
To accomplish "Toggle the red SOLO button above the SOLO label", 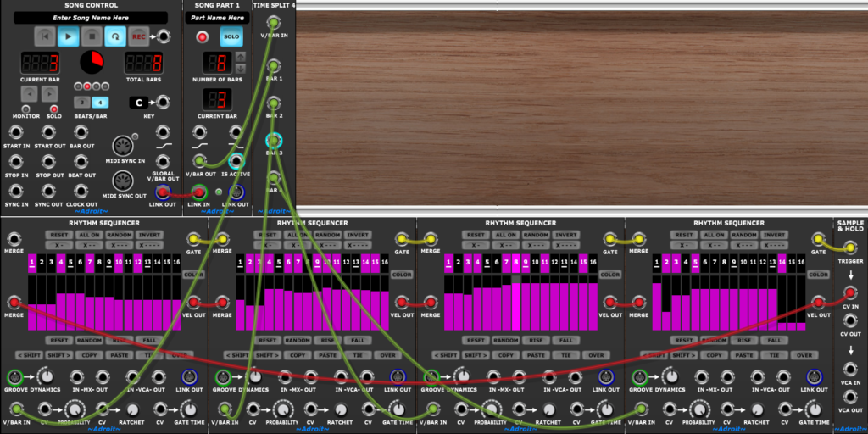I will [53, 109].
